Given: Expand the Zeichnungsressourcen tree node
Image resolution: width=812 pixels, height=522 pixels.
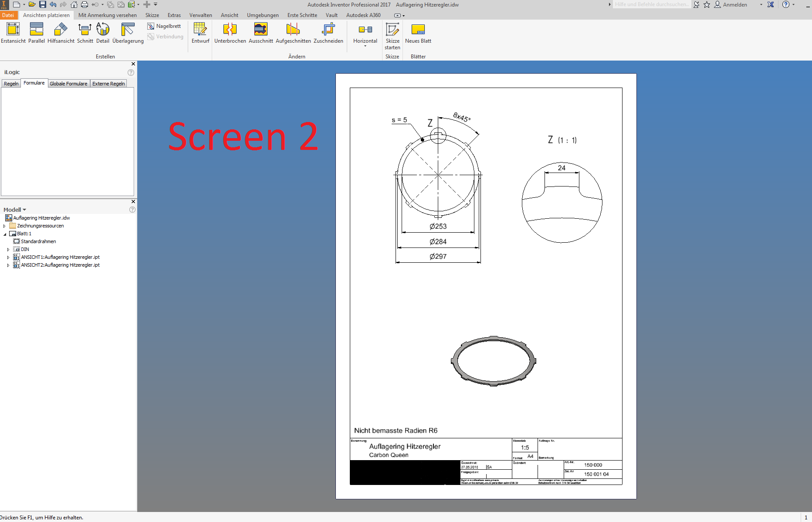Looking at the screenshot, I should click(x=5, y=226).
